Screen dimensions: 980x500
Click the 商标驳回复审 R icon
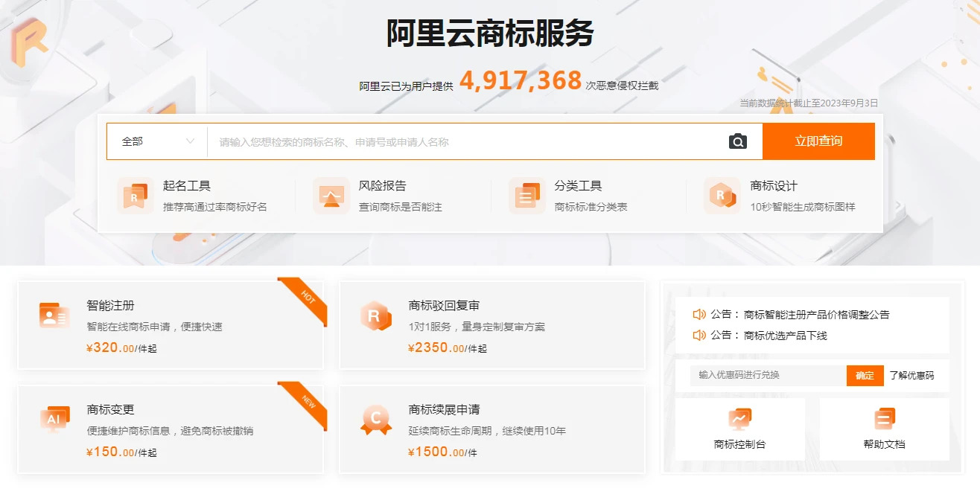(x=375, y=316)
